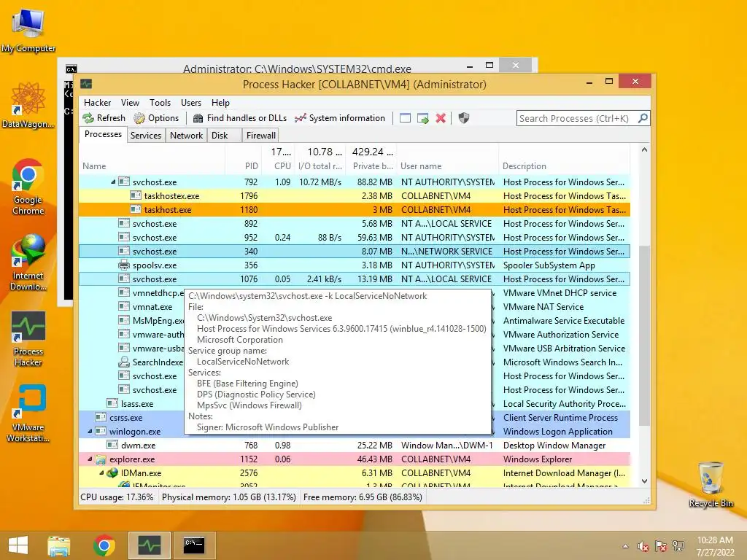Collapse the explorer.exe tree node
747x560 pixels.
point(90,459)
